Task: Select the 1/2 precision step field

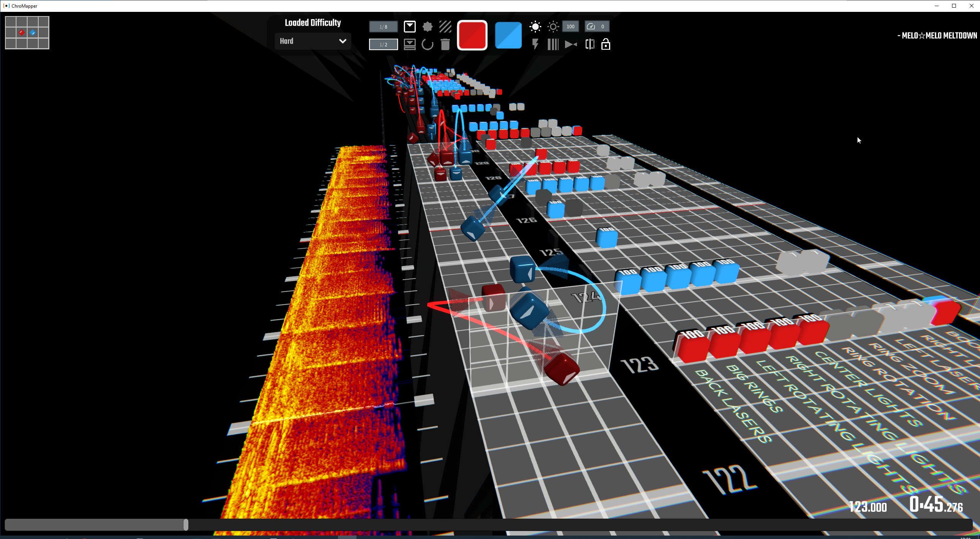Action: pos(383,44)
